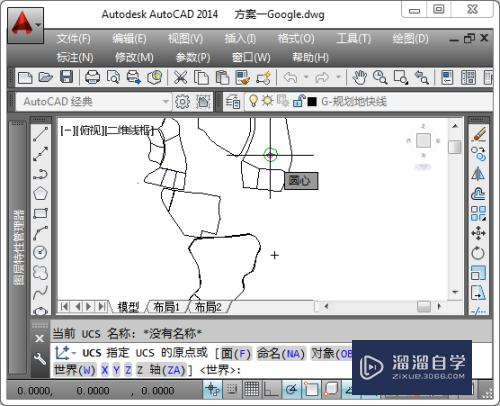
Task: Toggle Ortho Mode in the status bar
Action: pos(271,389)
